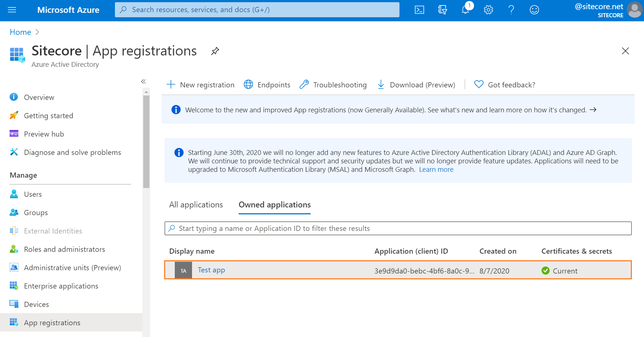This screenshot has width=644, height=337.
Task: Switch to the All applications tab
Action: (x=196, y=205)
